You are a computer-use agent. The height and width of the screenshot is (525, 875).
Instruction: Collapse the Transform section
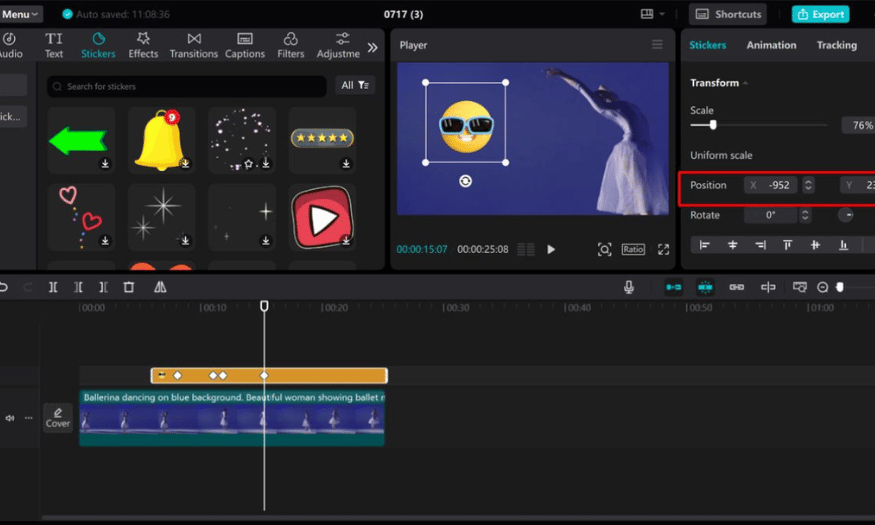coord(745,83)
